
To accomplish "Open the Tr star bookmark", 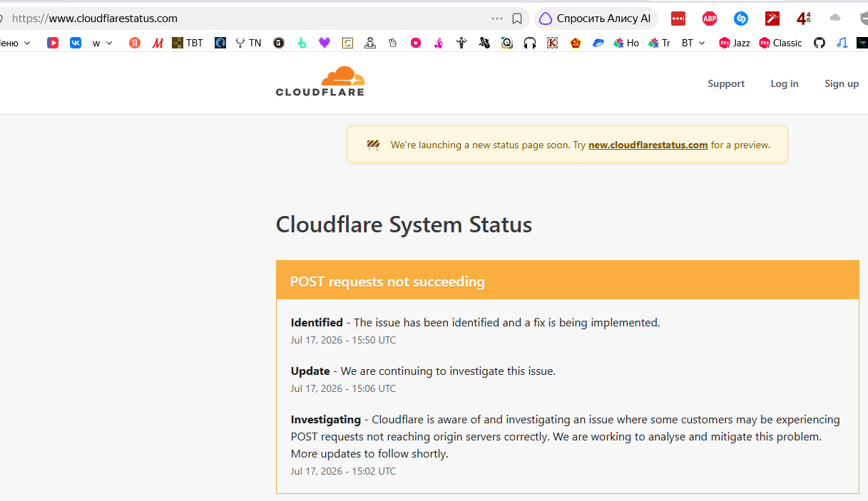I will pyautogui.click(x=659, y=43).
